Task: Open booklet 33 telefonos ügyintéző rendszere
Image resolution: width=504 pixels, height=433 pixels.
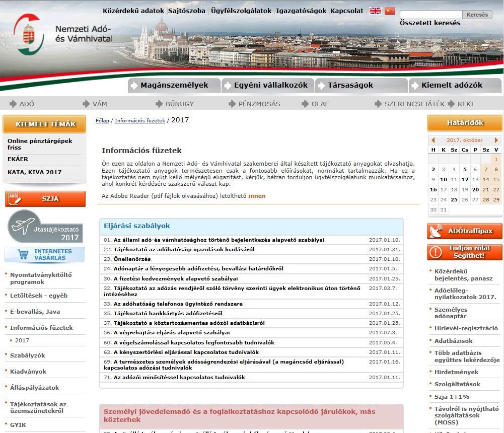Action: 178,304
